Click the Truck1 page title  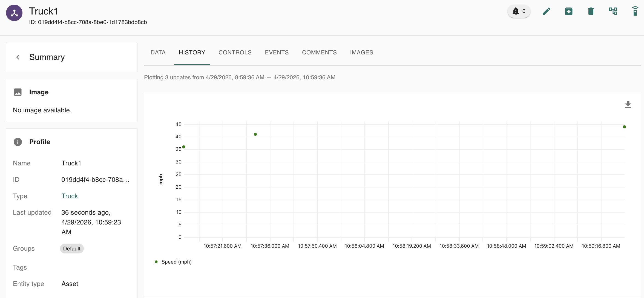point(44,11)
